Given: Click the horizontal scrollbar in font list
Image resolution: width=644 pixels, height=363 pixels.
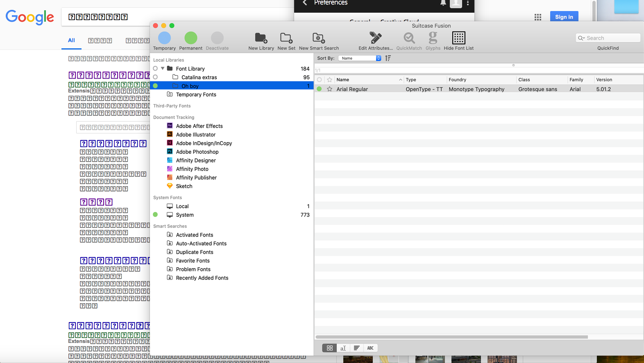Looking at the screenshot, I should pyautogui.click(x=451, y=337).
